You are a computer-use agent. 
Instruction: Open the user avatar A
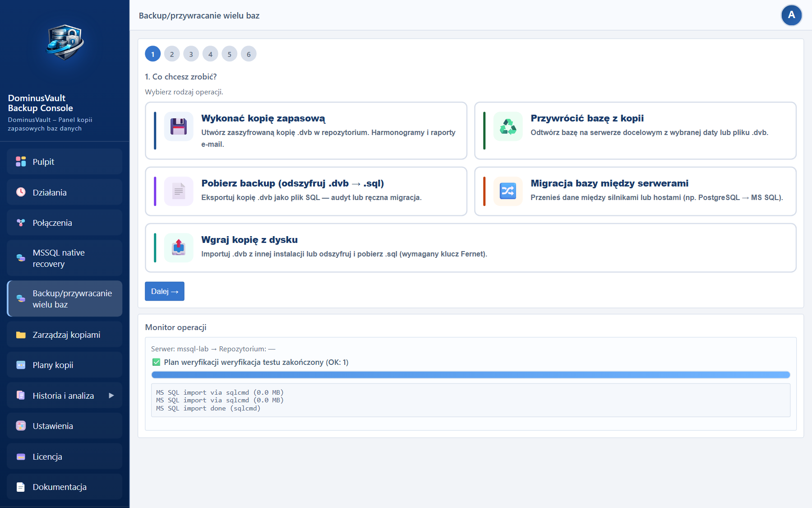(791, 15)
